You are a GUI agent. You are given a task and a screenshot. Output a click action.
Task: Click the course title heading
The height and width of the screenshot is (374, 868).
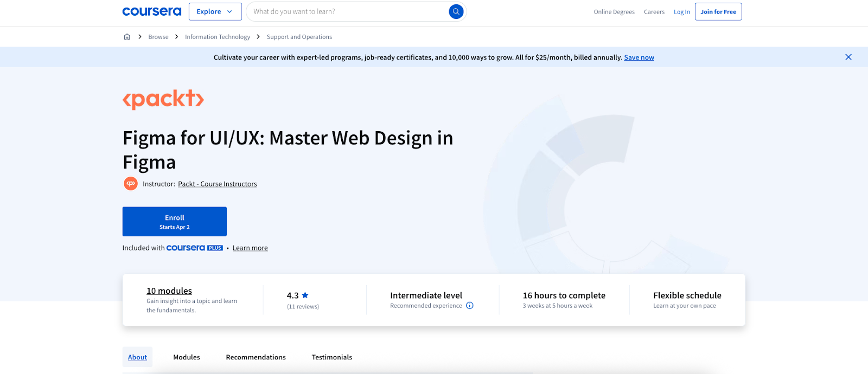click(288, 150)
